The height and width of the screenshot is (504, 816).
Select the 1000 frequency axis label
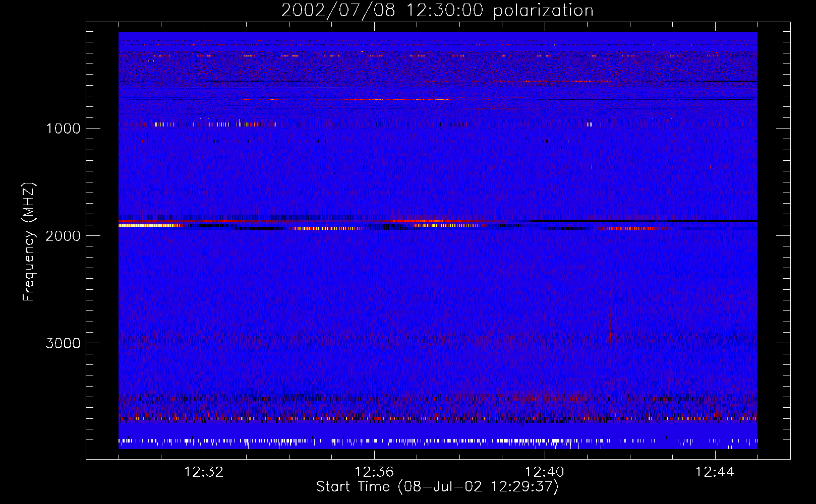click(x=63, y=129)
